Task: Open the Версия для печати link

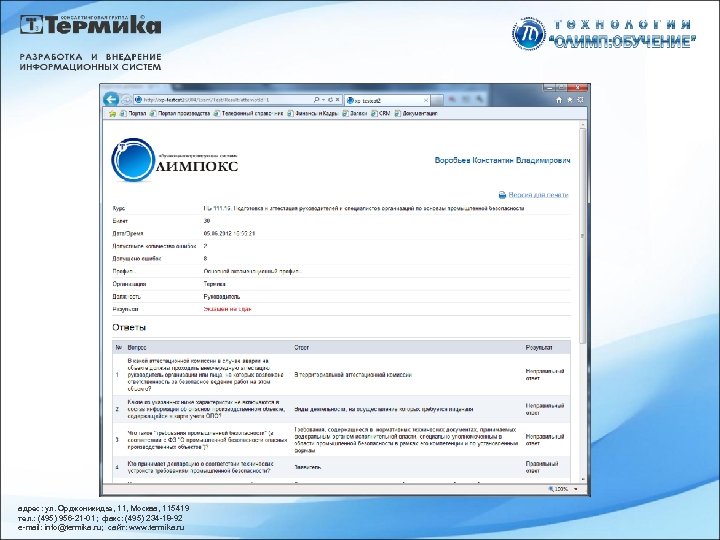Action: [538, 195]
